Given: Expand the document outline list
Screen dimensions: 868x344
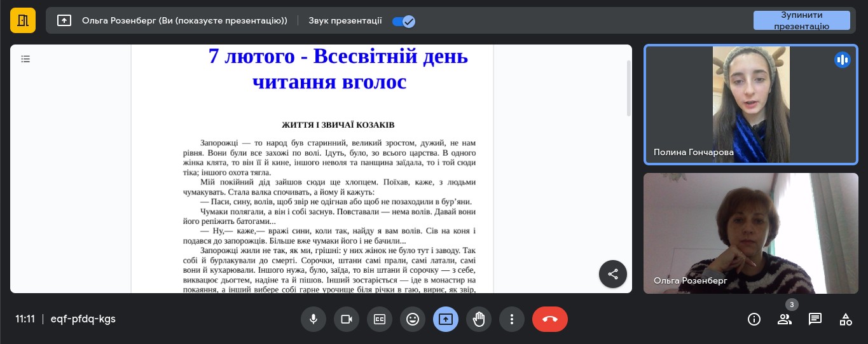Looking at the screenshot, I should (25, 59).
